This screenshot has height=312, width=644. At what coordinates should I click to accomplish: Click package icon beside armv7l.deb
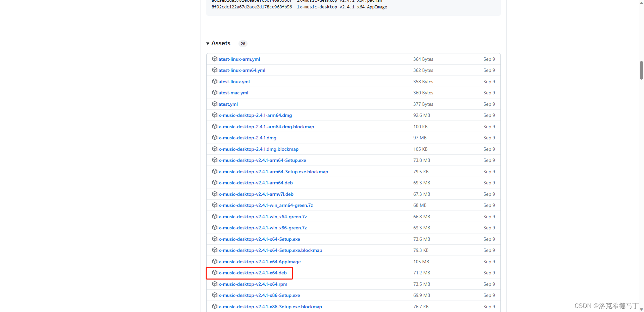coord(215,194)
